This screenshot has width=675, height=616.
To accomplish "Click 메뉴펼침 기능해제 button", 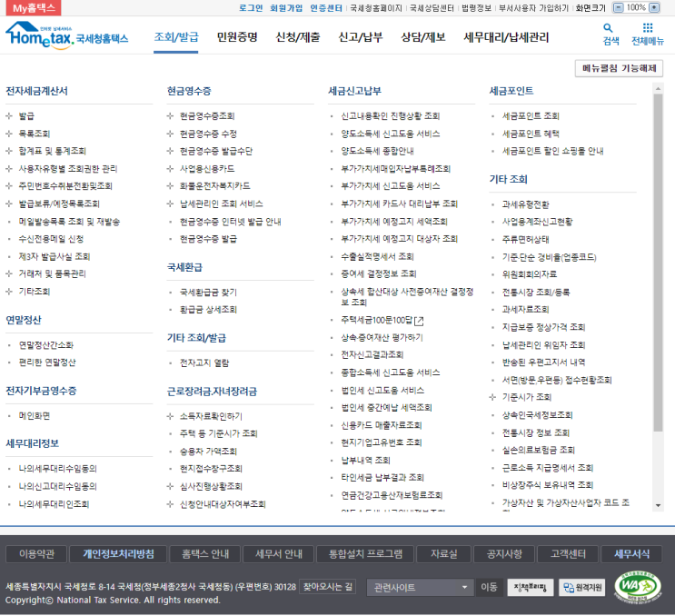I will (x=619, y=68).
